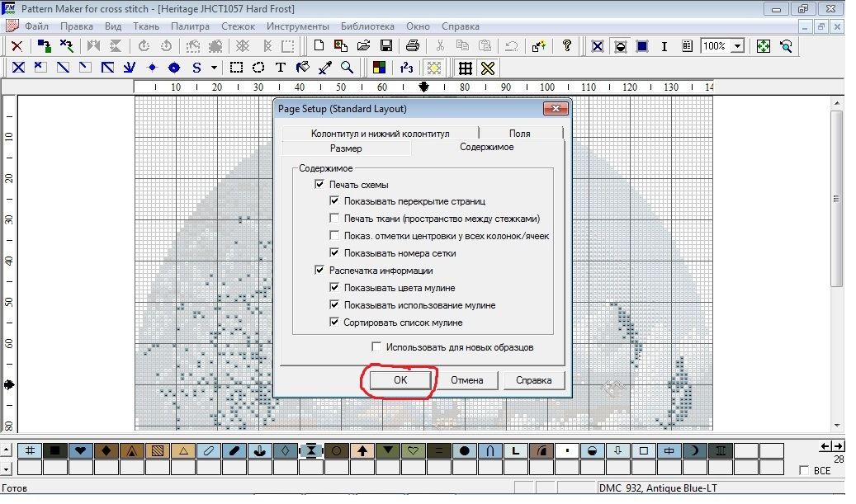856x504 pixels.
Task: Select the rectangular selection tool
Action: coord(236,68)
